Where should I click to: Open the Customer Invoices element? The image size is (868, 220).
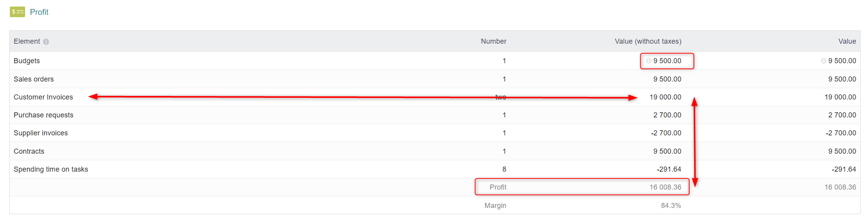(43, 97)
